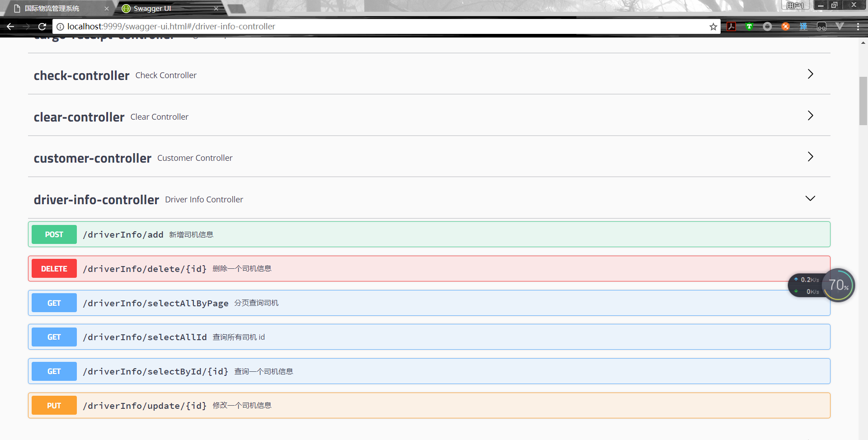Click the GET badge for selectById
This screenshot has width=868, height=440.
coord(54,371)
